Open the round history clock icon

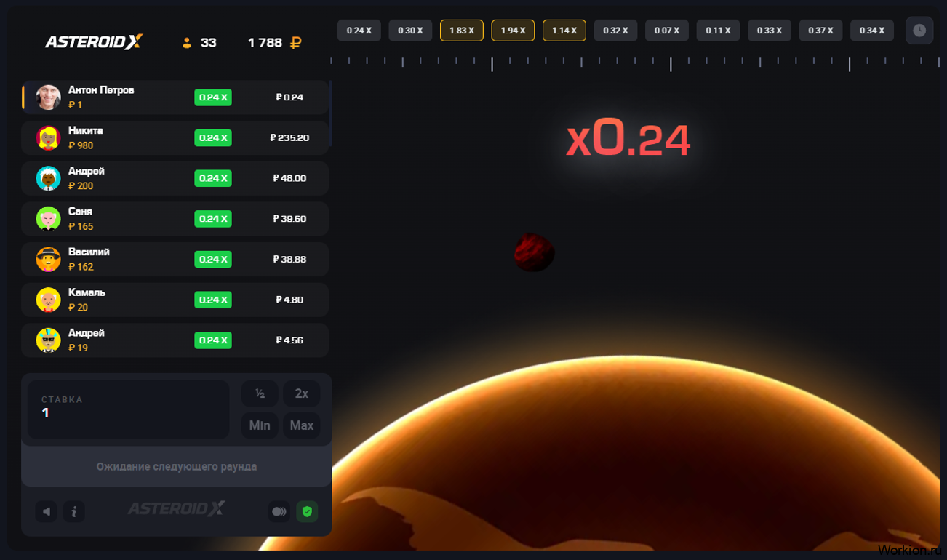[919, 31]
